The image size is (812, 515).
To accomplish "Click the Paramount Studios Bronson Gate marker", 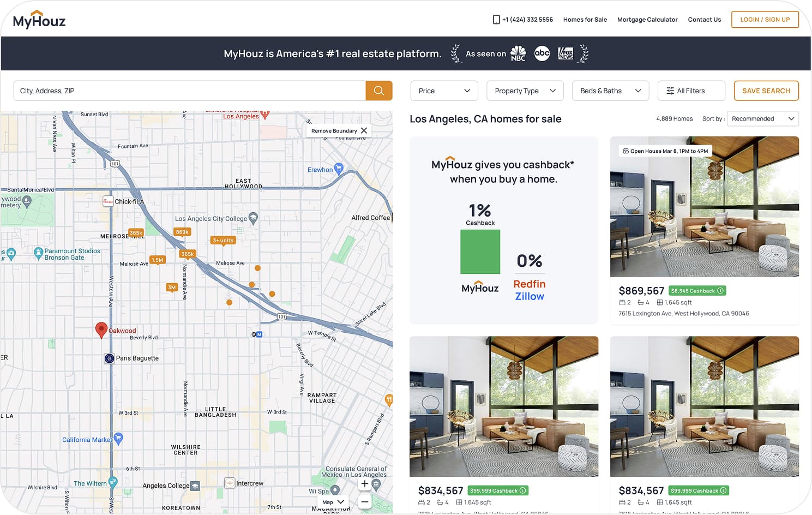I will [38, 253].
